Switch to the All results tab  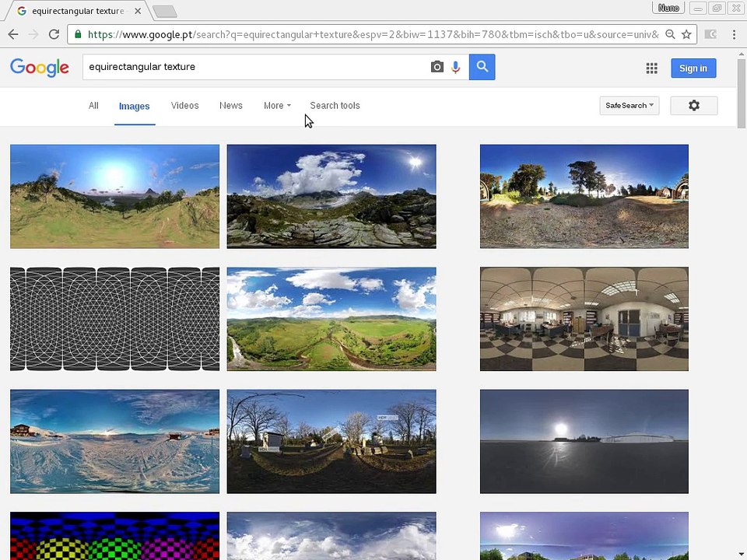pos(93,105)
